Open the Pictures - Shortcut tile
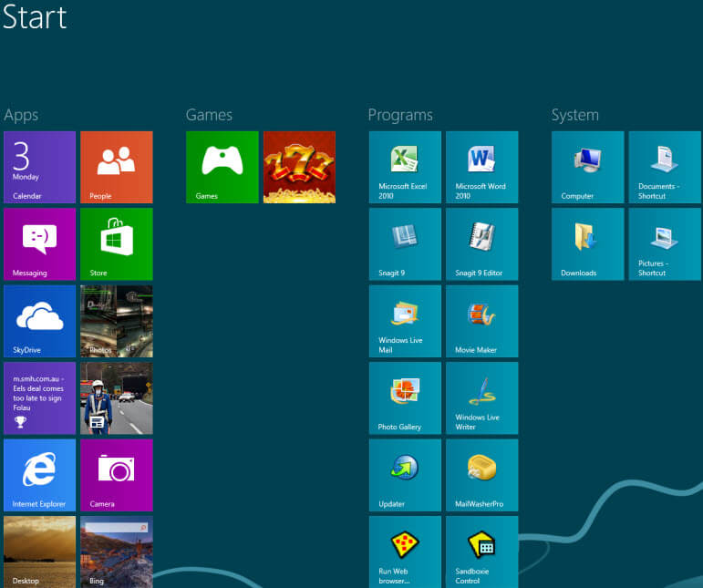The width and height of the screenshot is (703, 588). pyautogui.click(x=665, y=244)
